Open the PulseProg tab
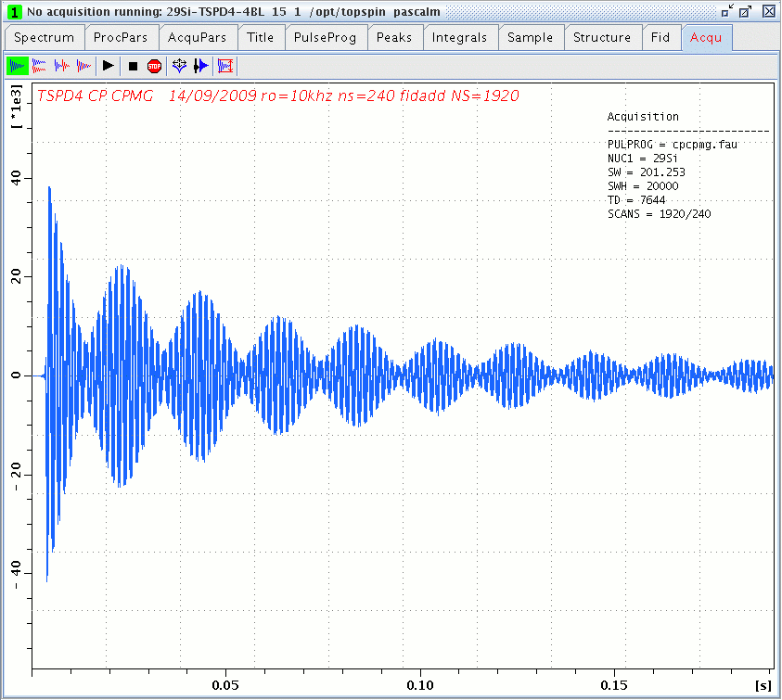The height and width of the screenshot is (700, 782). click(x=325, y=38)
